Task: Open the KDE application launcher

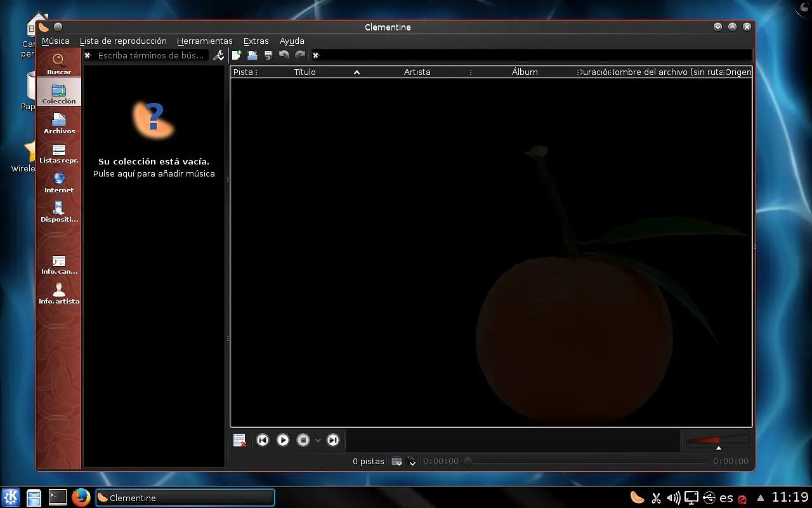Action: pos(11,497)
